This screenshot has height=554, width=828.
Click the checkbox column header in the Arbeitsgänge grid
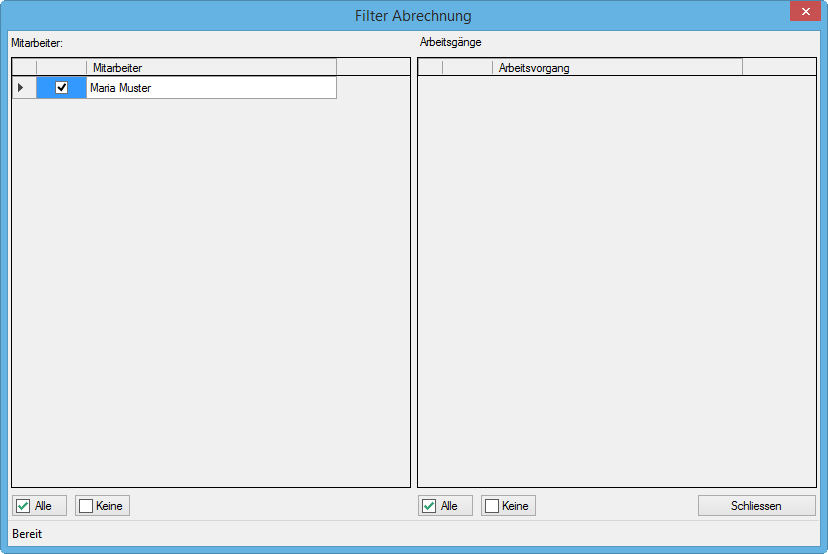(467, 67)
